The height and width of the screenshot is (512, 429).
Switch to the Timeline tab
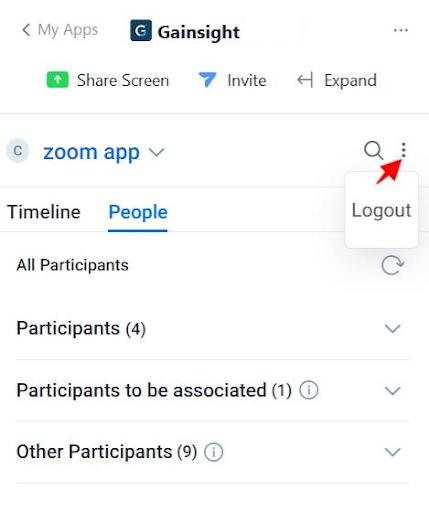[44, 212]
